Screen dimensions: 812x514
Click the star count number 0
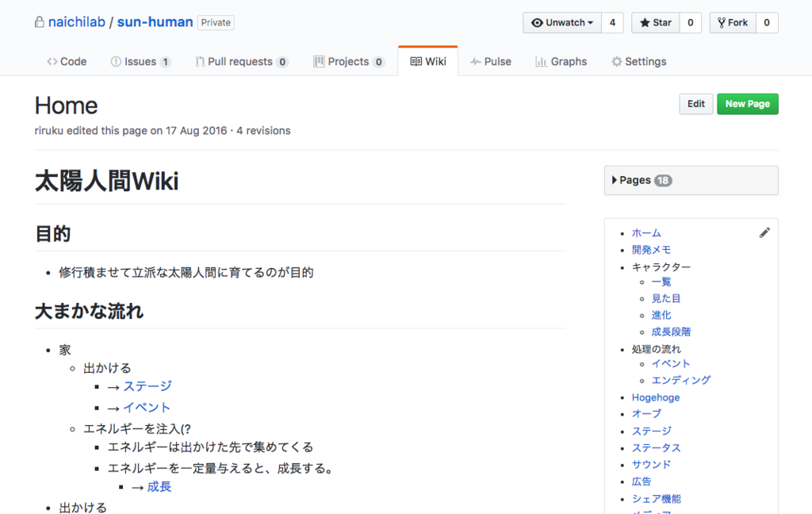click(x=691, y=23)
